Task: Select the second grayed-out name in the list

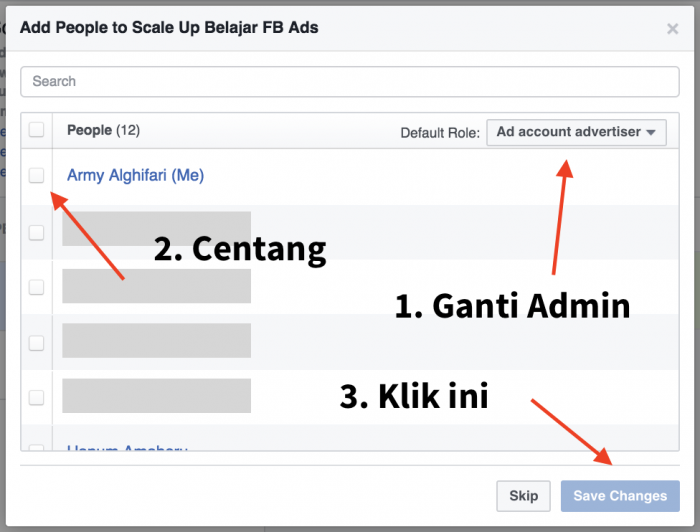Action: (156, 286)
